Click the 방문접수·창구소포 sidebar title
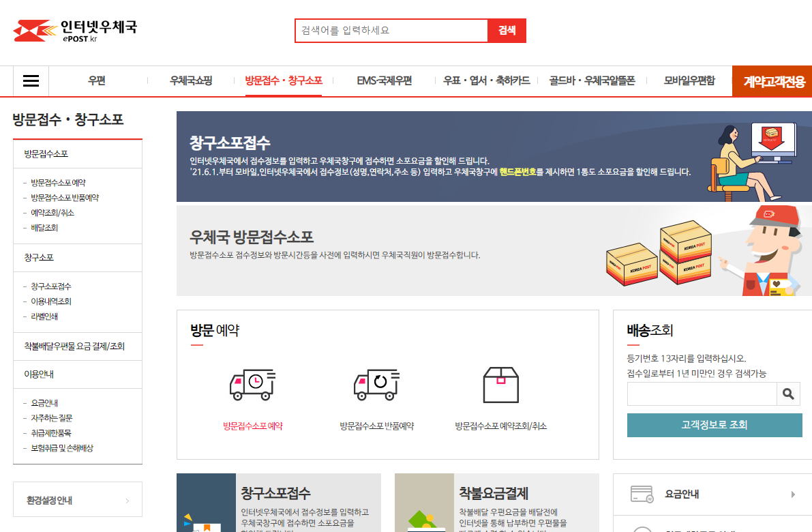This screenshot has width=812, height=532. 68,119
